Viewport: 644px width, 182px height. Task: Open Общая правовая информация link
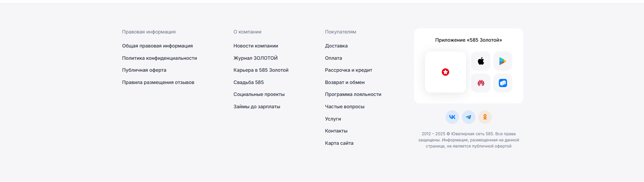tap(158, 46)
